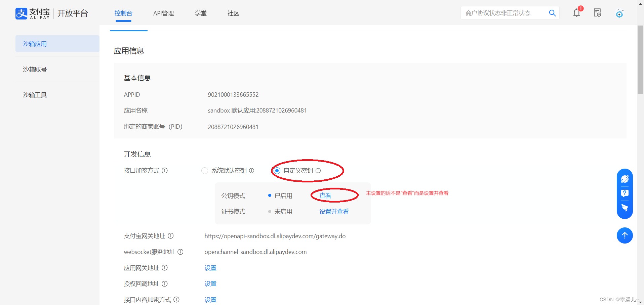This screenshot has width=644, height=305.
Task: Click the question help icon in floating widget
Action: (625, 193)
